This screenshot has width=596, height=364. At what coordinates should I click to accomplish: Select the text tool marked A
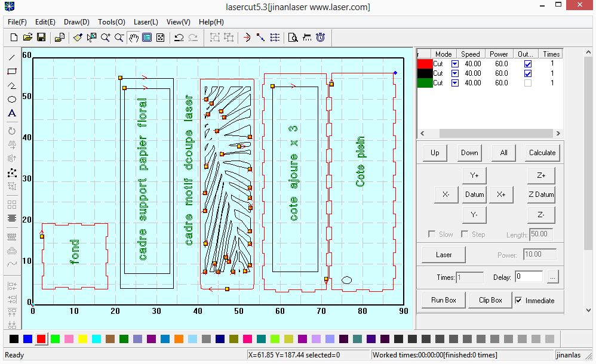click(12, 113)
